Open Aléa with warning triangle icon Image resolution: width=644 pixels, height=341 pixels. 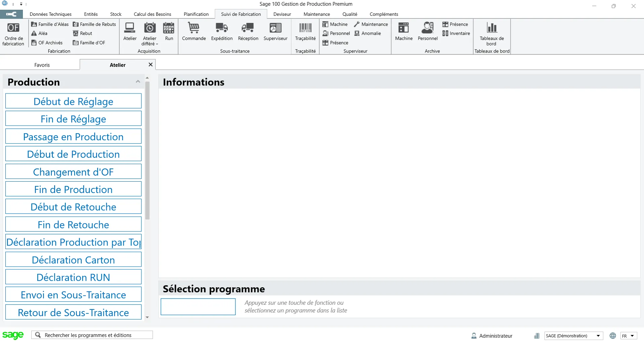[x=39, y=33]
